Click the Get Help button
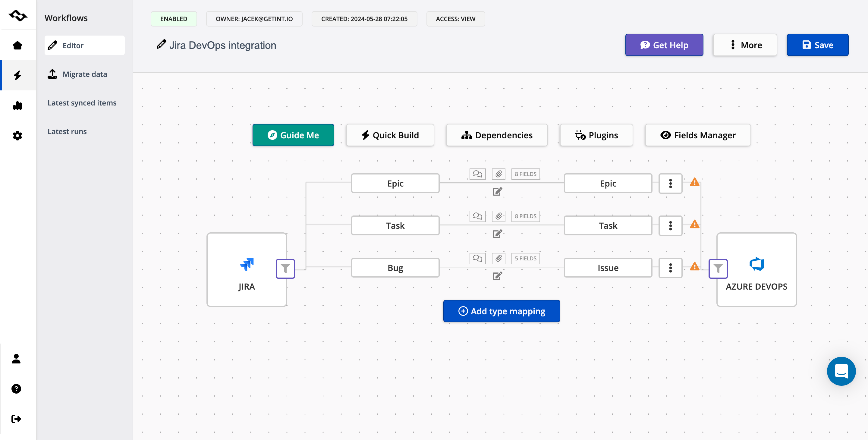The image size is (868, 440). (x=664, y=45)
